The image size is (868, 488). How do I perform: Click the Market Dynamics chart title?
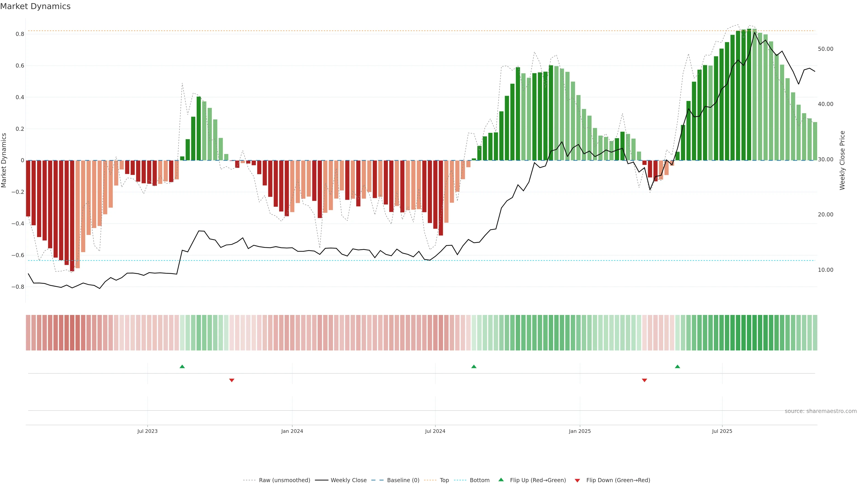pyautogui.click(x=35, y=6)
